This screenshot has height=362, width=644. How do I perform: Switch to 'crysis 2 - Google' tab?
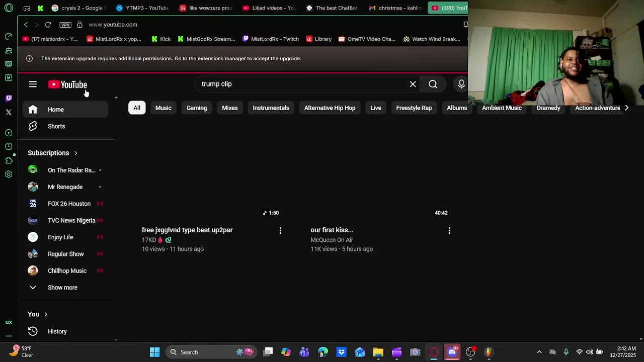coord(79,8)
